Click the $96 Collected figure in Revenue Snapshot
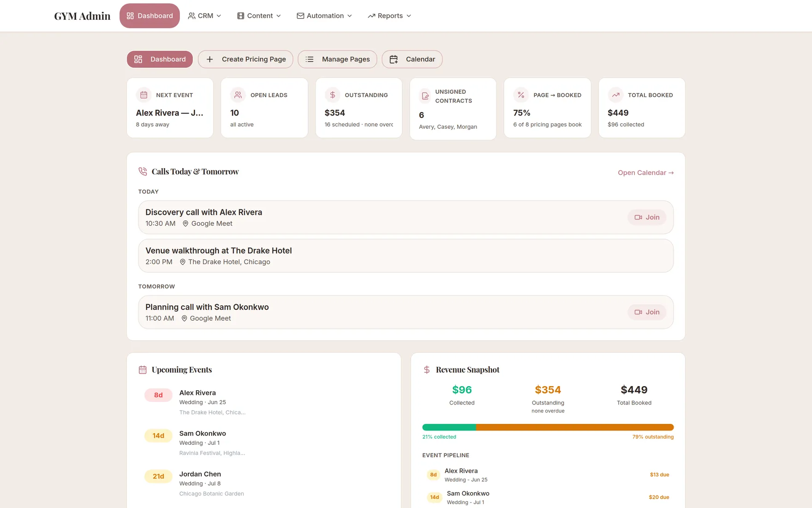This screenshot has width=812, height=508. (462, 390)
